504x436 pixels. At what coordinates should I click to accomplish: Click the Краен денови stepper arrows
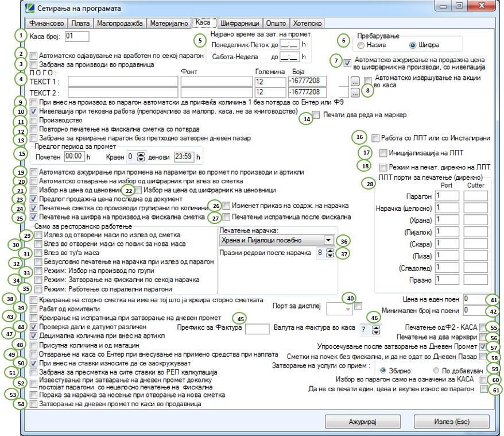pyautogui.click(x=141, y=157)
